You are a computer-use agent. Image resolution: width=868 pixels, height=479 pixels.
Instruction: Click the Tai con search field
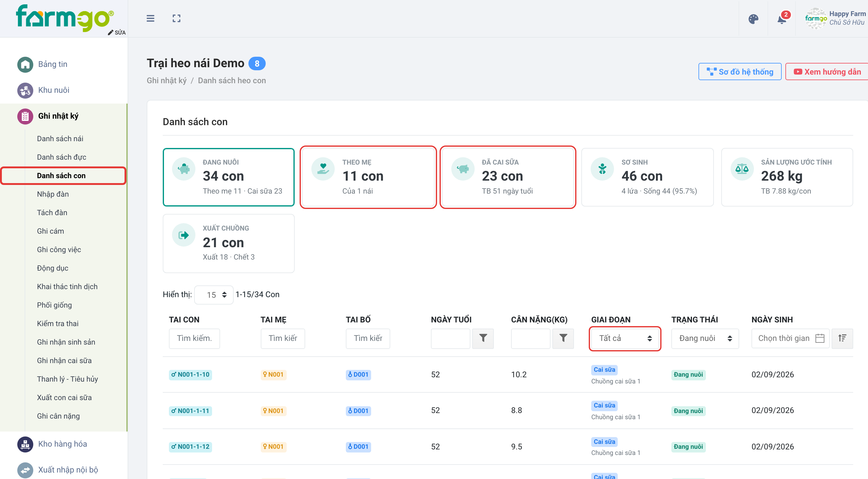194,338
